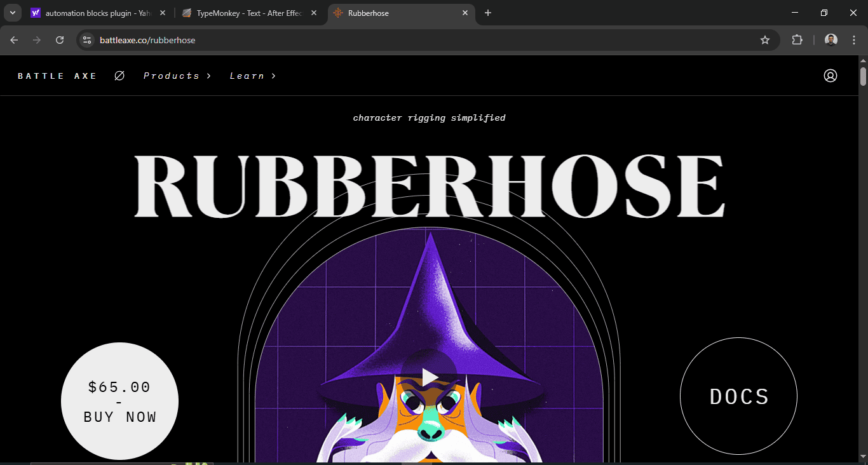Open new tab with plus button
Image resolution: width=868 pixels, height=465 pixels.
click(488, 13)
